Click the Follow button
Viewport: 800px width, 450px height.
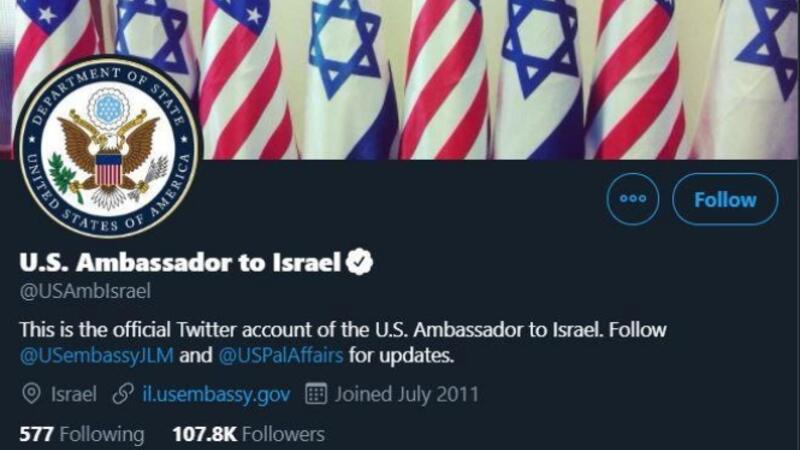725,199
